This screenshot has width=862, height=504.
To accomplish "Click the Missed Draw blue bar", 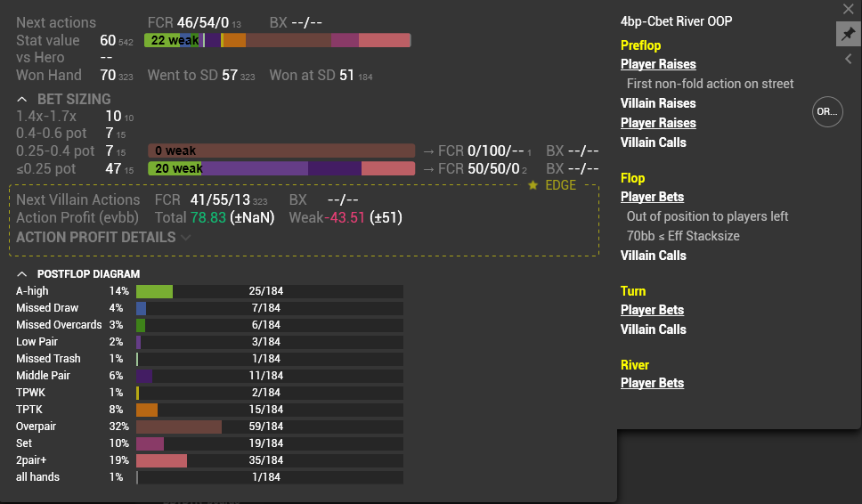I will [x=142, y=308].
